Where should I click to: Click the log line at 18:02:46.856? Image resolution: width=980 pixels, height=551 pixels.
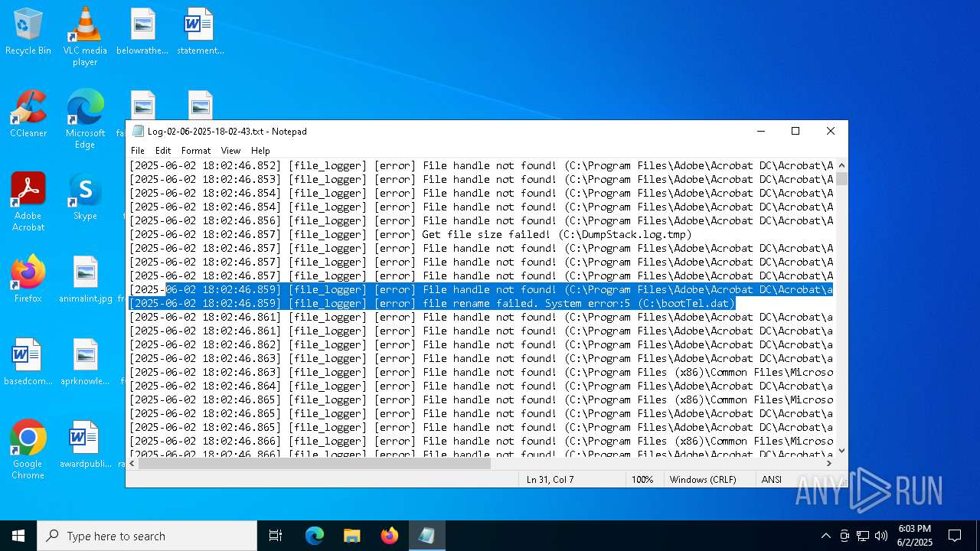pyautogui.click(x=482, y=220)
